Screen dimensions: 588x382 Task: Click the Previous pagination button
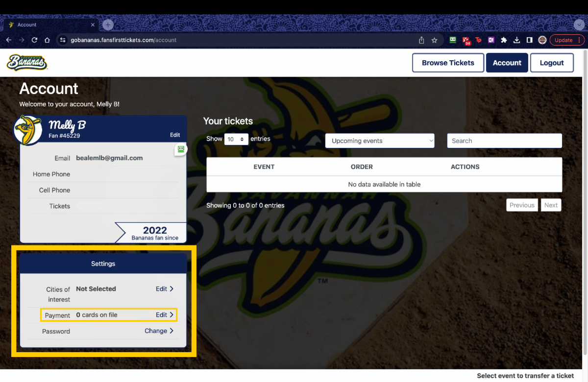522,205
